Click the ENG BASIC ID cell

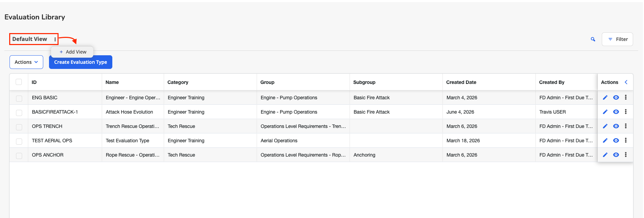(65, 98)
